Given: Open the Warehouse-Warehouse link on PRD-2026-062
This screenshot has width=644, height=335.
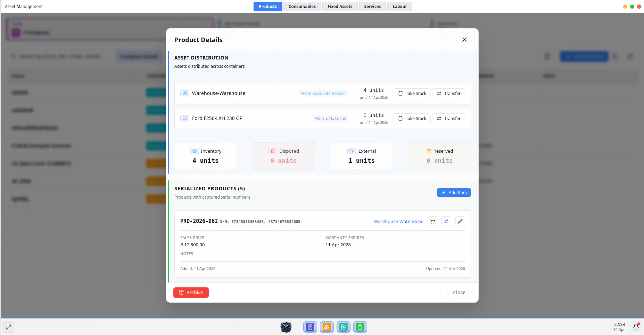Looking at the screenshot, I should (398, 221).
